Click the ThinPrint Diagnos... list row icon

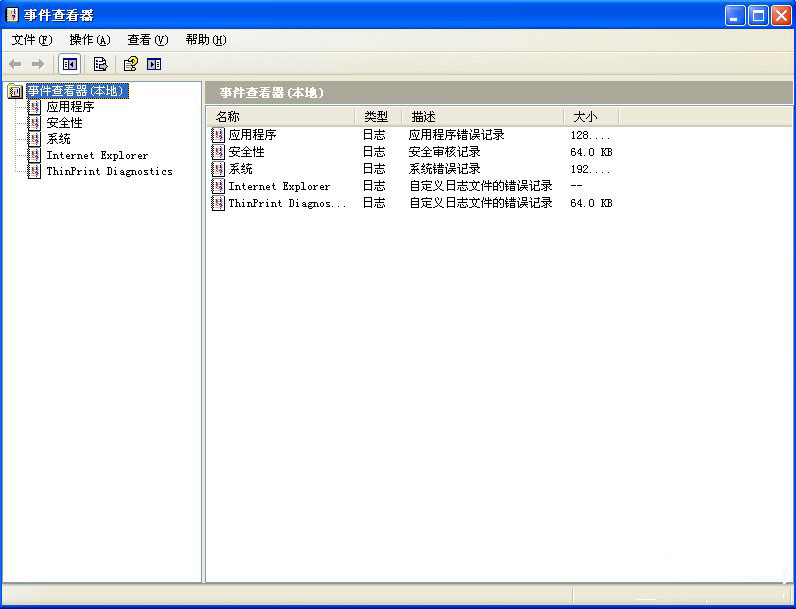point(218,204)
